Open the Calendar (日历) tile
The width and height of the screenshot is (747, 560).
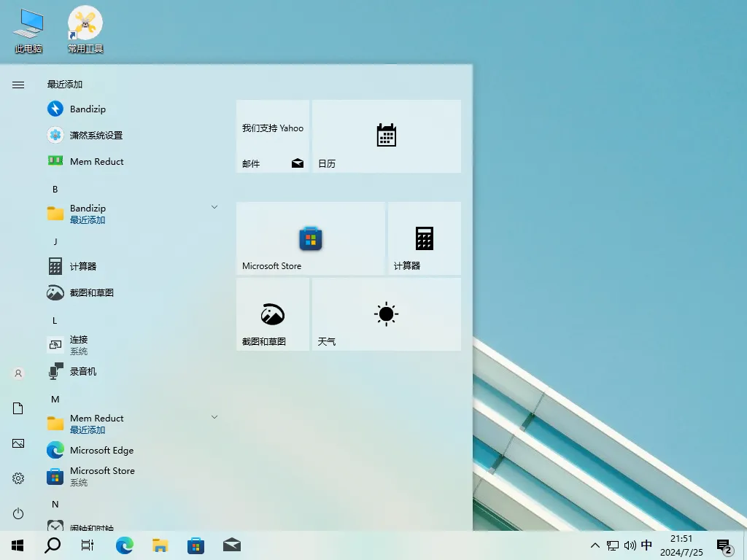(x=386, y=136)
